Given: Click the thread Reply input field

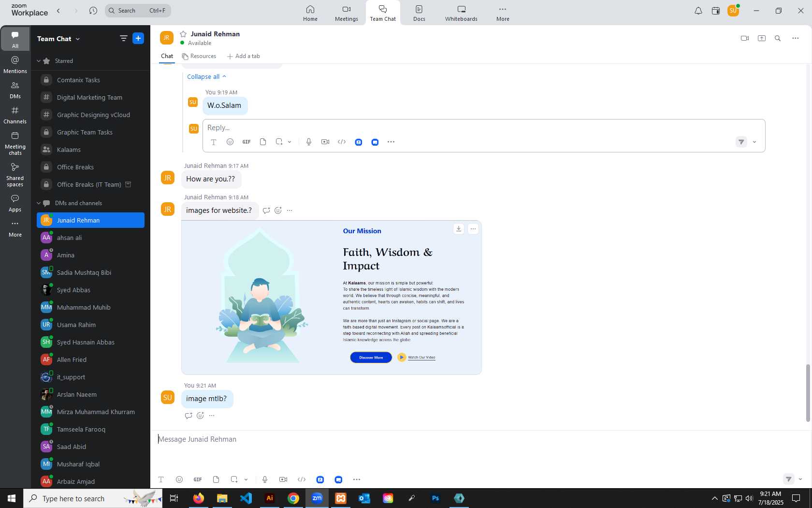Looking at the screenshot, I should tap(483, 128).
